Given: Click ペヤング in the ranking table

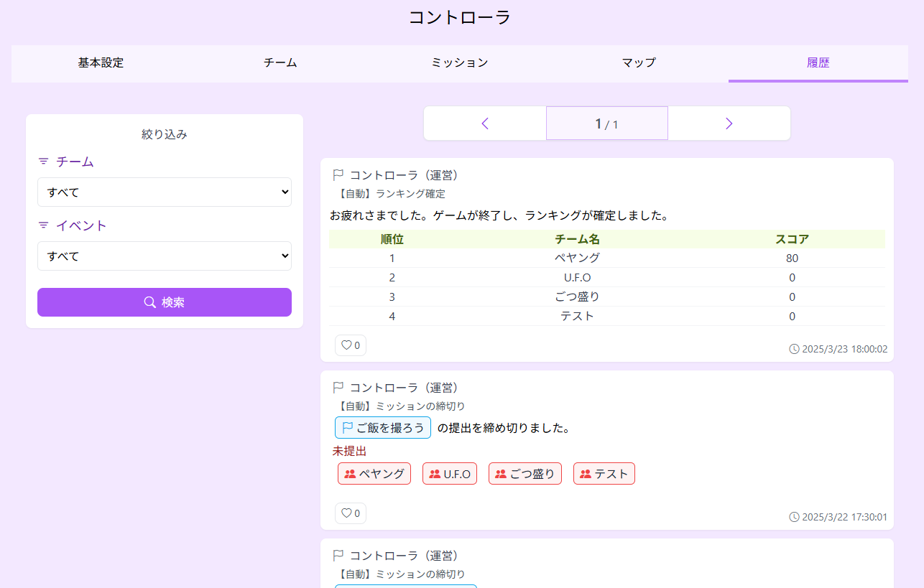Looking at the screenshot, I should point(577,258).
